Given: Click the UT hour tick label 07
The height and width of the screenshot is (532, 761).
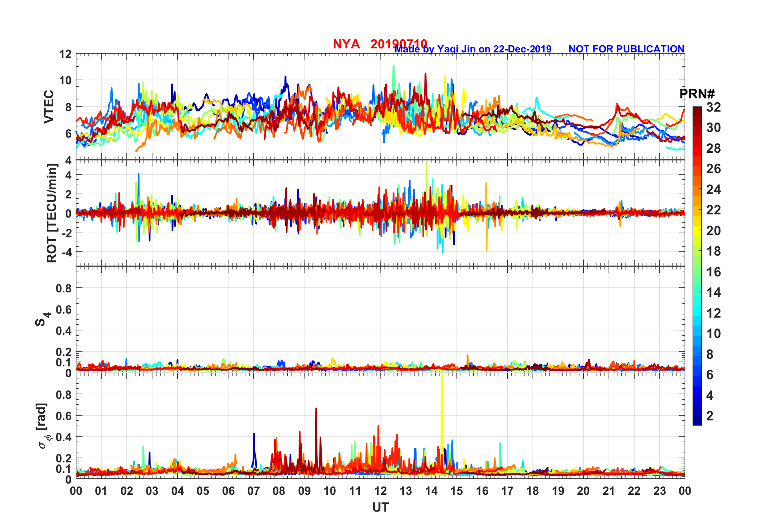Looking at the screenshot, I should [254, 491].
